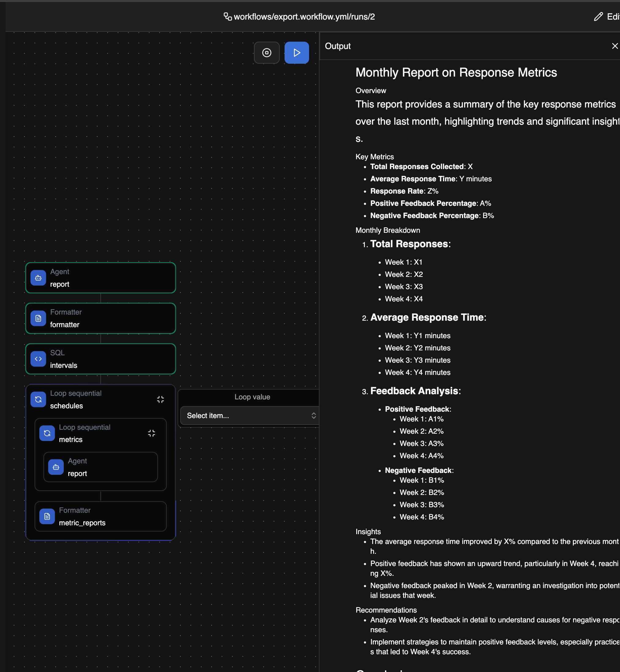Image resolution: width=620 pixels, height=672 pixels.
Task: Click the stop/record circle button
Action: pos(267,53)
